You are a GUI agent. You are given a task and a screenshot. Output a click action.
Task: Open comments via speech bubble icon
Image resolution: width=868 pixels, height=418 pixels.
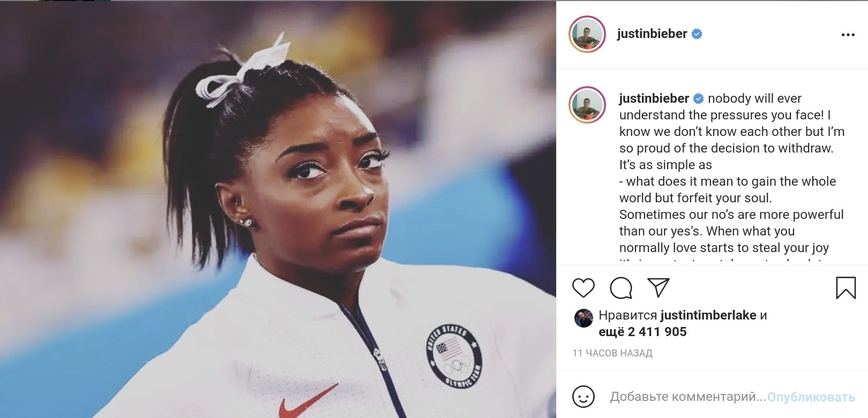point(621,288)
